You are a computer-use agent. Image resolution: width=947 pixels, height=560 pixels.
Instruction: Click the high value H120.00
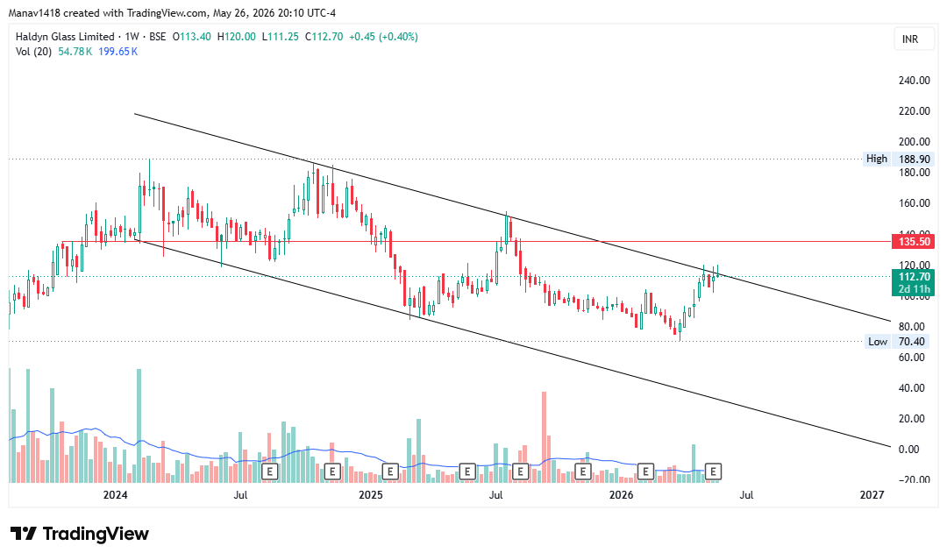(x=236, y=37)
